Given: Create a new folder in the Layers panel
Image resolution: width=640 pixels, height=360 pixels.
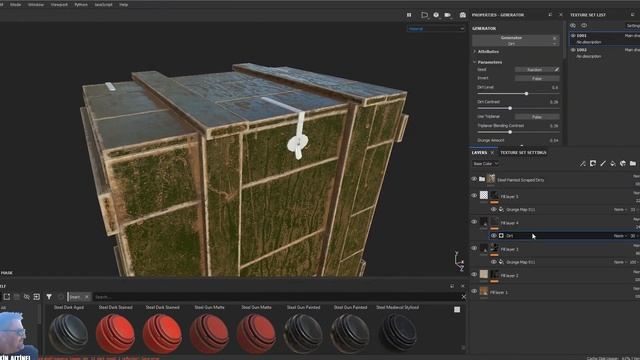Looking at the screenshot, I should coord(633,163).
